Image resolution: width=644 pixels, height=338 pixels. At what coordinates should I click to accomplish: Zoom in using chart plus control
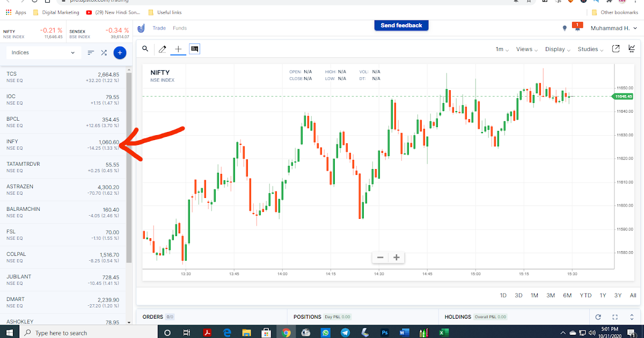[x=396, y=258]
